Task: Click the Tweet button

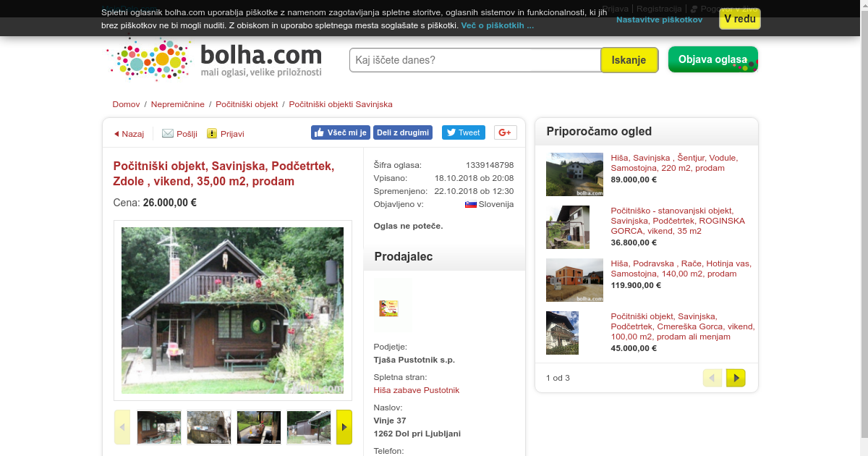Action: pos(463,132)
